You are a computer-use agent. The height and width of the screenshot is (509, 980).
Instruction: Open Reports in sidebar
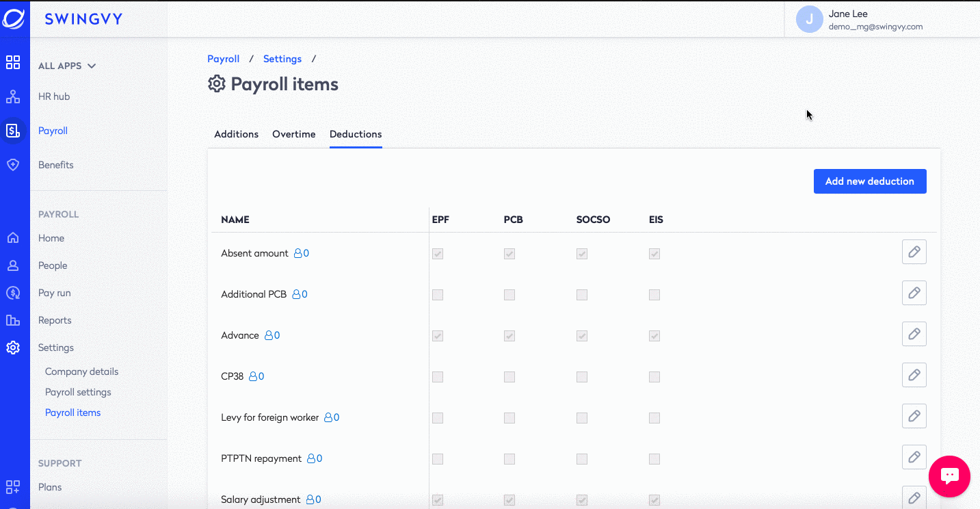point(55,320)
